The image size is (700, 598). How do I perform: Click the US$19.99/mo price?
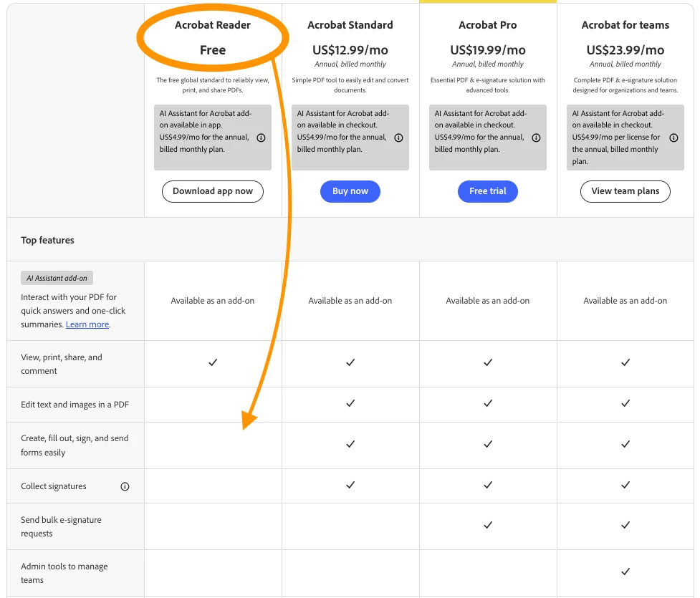487,50
